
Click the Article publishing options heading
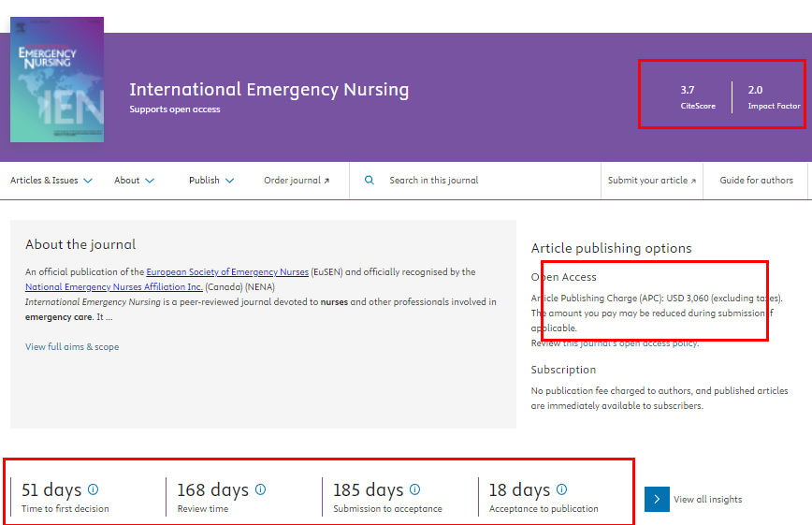[611, 248]
